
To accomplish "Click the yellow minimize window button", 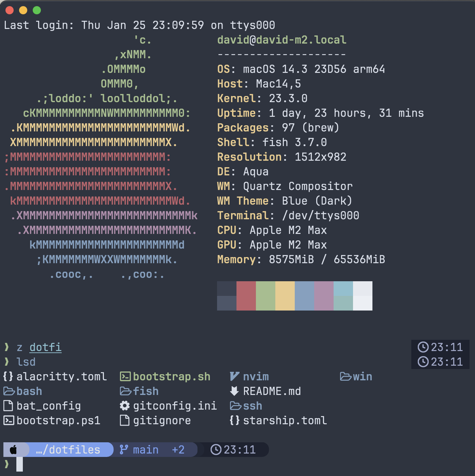I will (23, 10).
